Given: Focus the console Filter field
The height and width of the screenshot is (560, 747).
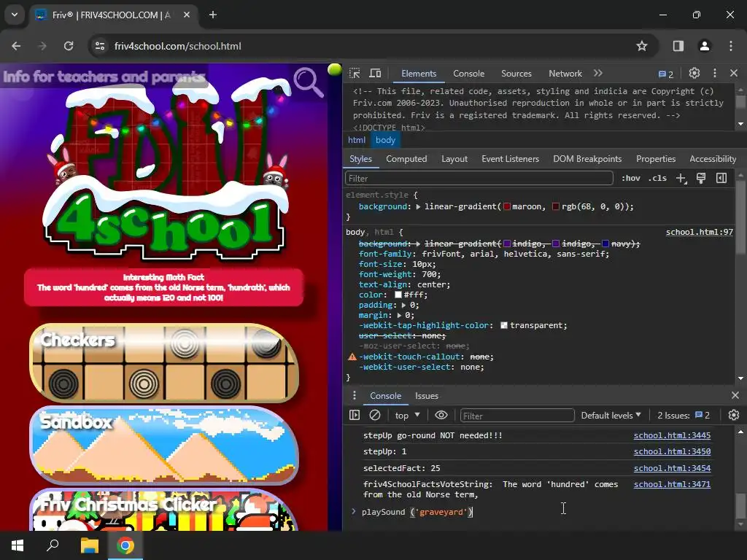Looking at the screenshot, I should 517,416.
